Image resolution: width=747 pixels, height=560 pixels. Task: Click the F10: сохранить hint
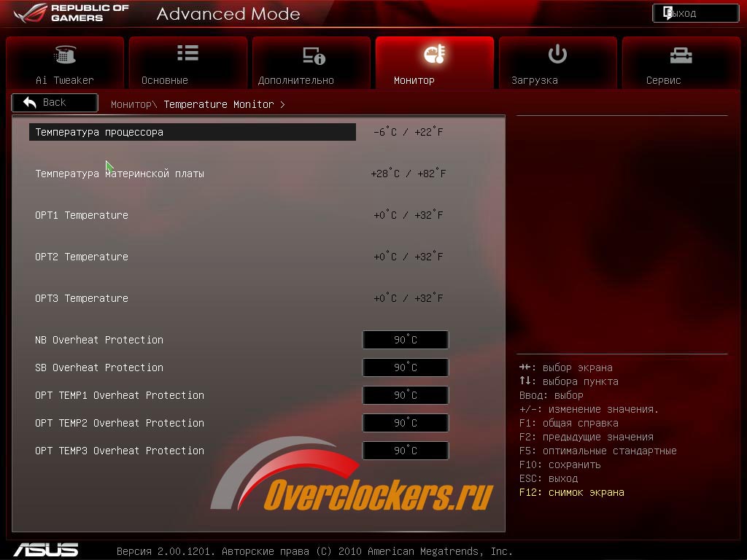(560, 464)
